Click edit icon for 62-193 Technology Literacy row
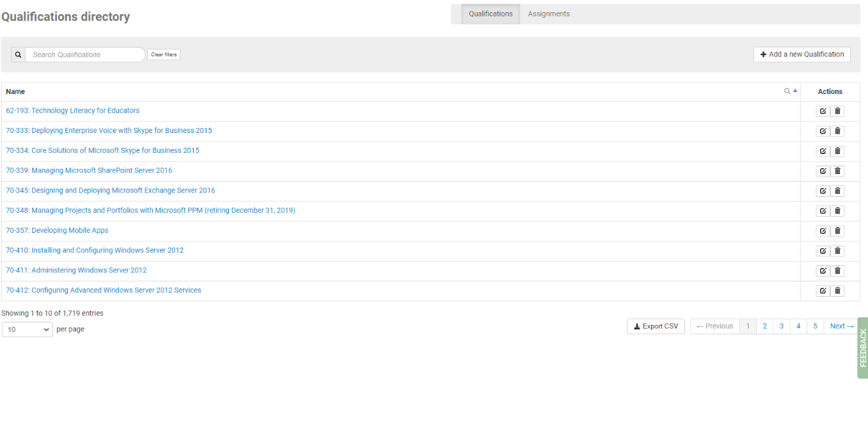This screenshot has width=868, height=426. pyautogui.click(x=823, y=111)
